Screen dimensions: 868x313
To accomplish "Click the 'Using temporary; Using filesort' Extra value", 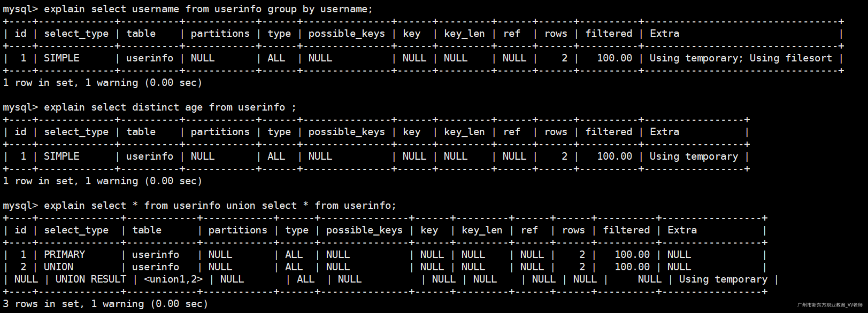I will (741, 58).
